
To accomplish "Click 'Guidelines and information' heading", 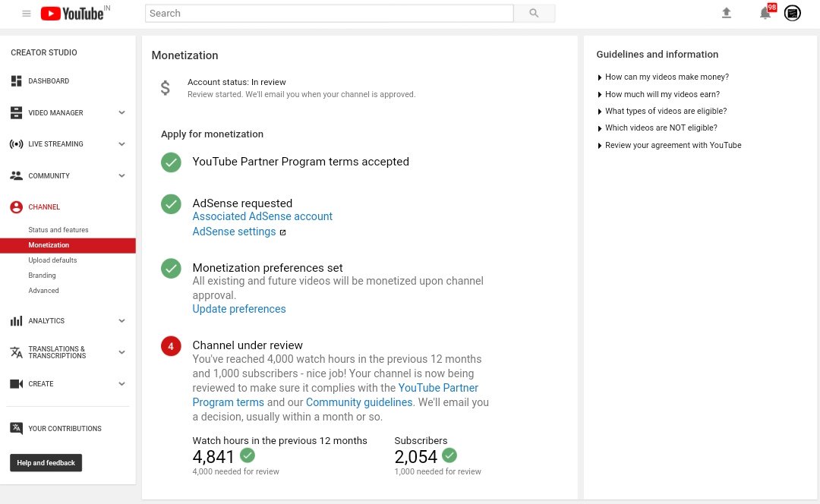I will (x=658, y=55).
